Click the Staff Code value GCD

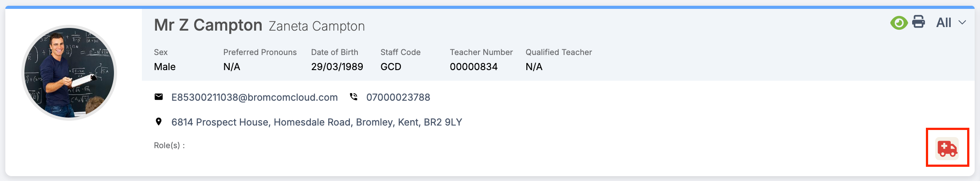[x=391, y=67]
